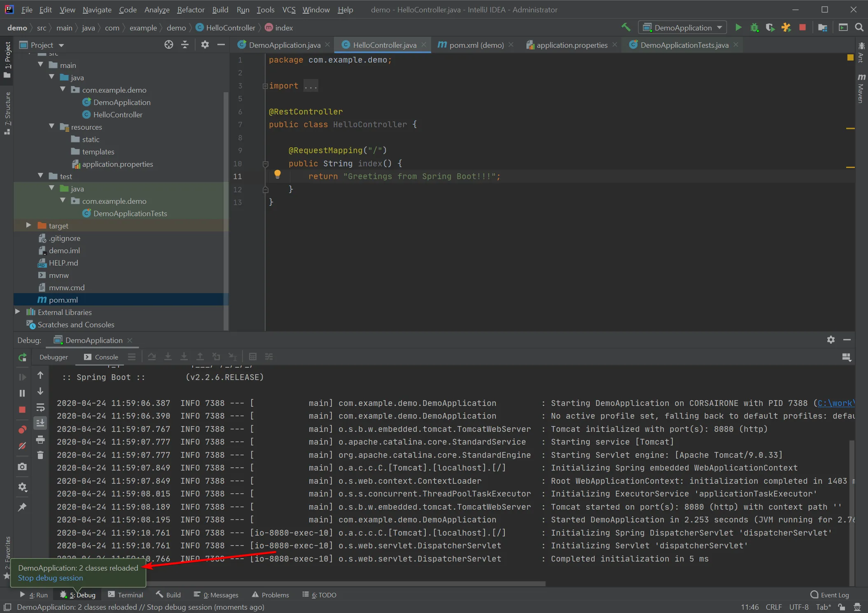Click View Breakpoints red circles icon
This screenshot has height=613, width=868.
coord(22,430)
